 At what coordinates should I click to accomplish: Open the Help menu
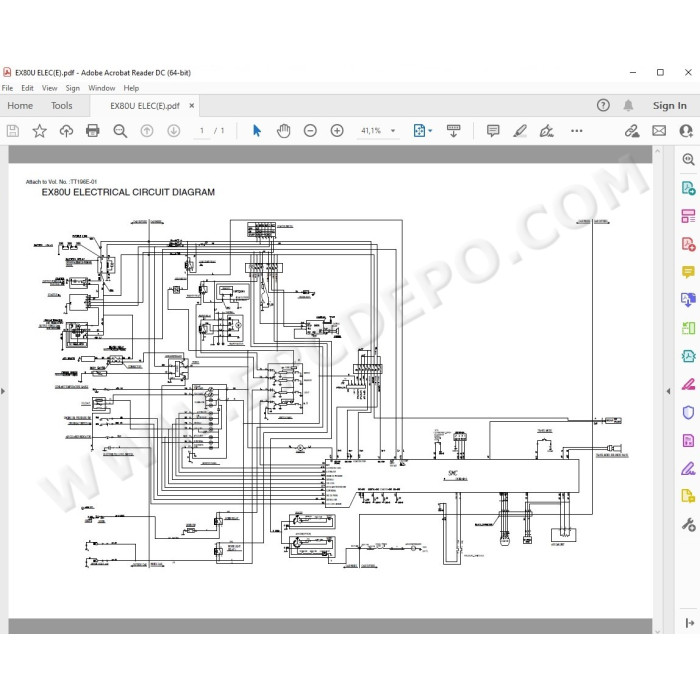pyautogui.click(x=131, y=88)
